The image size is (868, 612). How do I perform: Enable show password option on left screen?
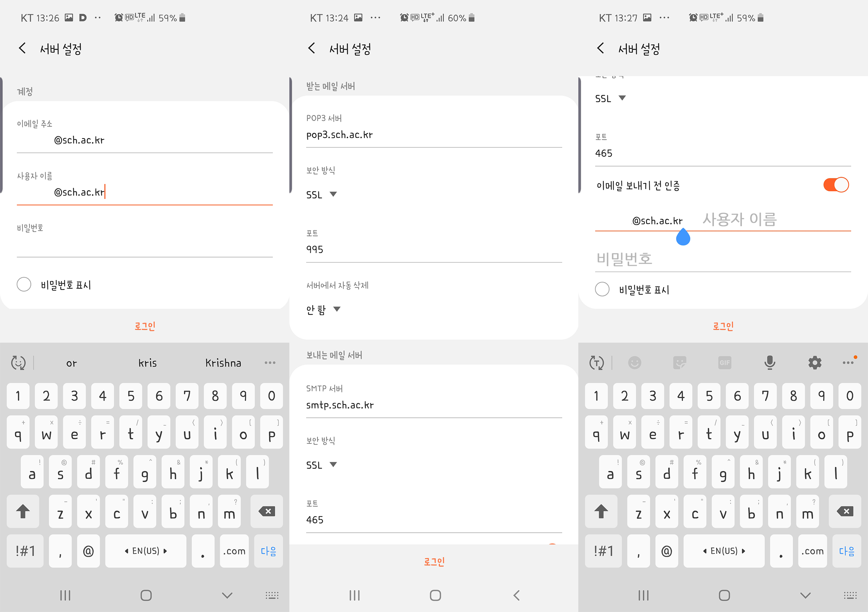[x=24, y=284]
